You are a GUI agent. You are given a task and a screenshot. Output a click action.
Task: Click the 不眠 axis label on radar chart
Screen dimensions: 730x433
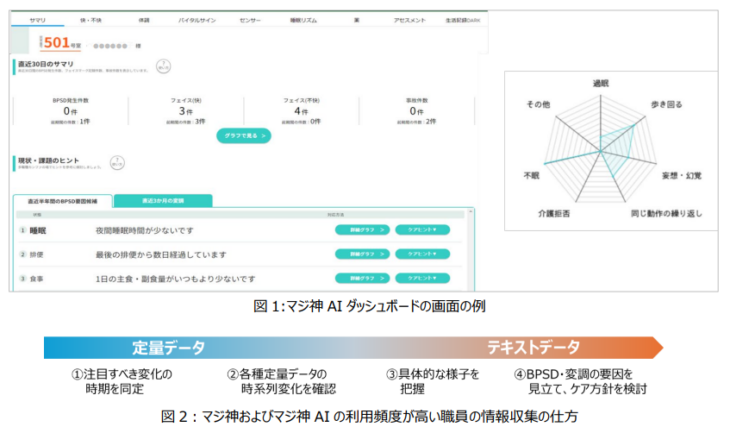point(531,175)
